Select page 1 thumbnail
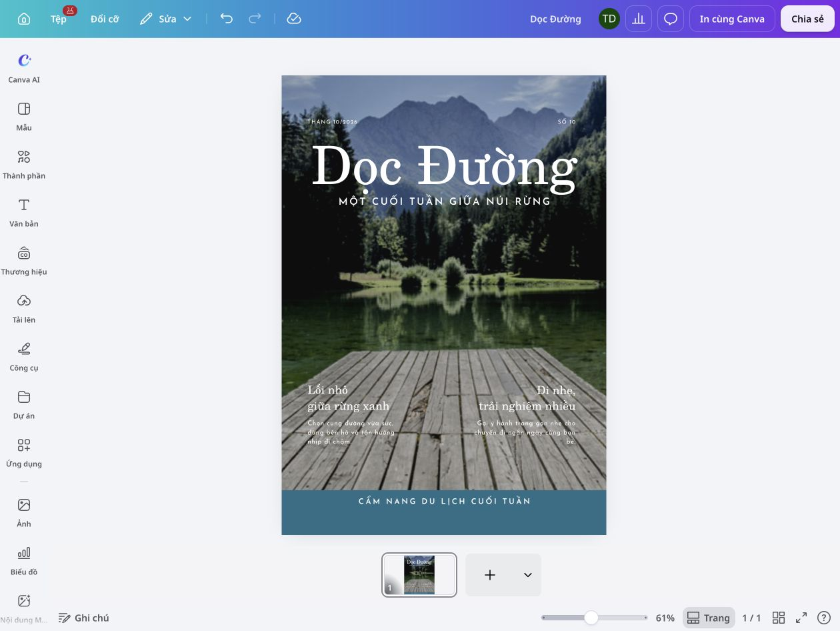 click(x=419, y=574)
